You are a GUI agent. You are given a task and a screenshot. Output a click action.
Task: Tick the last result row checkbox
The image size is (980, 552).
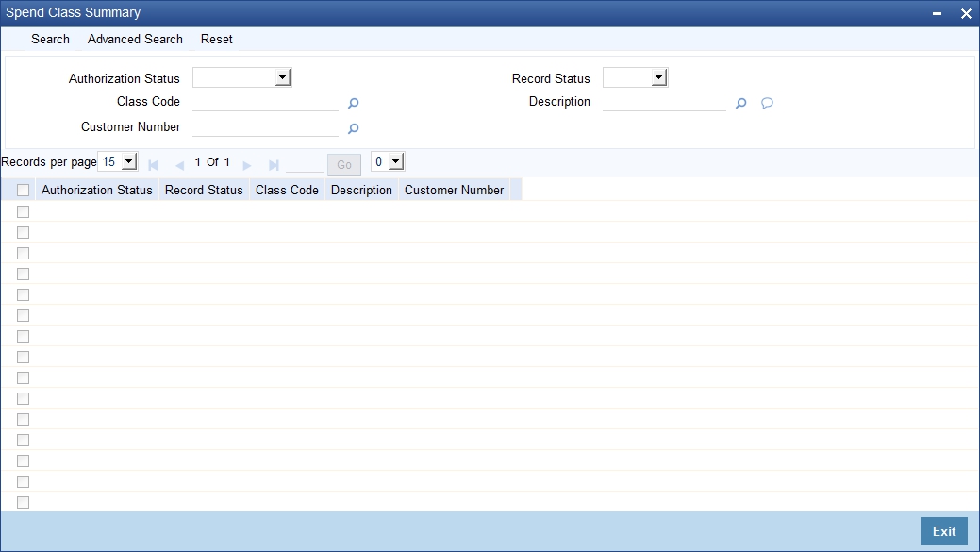(x=24, y=502)
